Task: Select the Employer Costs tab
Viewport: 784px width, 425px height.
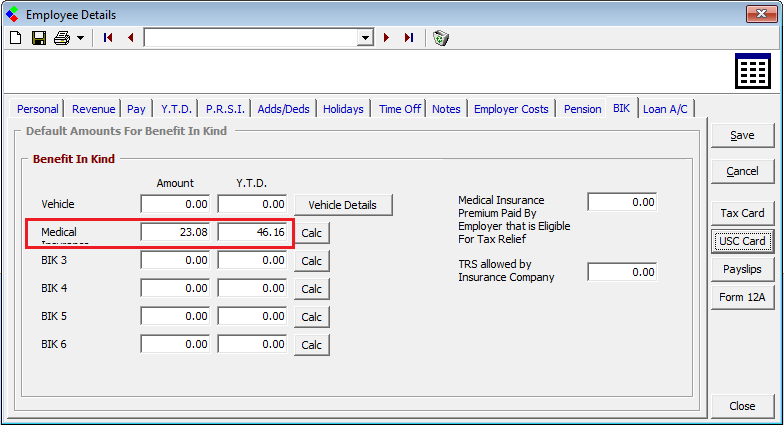Action: pos(512,109)
